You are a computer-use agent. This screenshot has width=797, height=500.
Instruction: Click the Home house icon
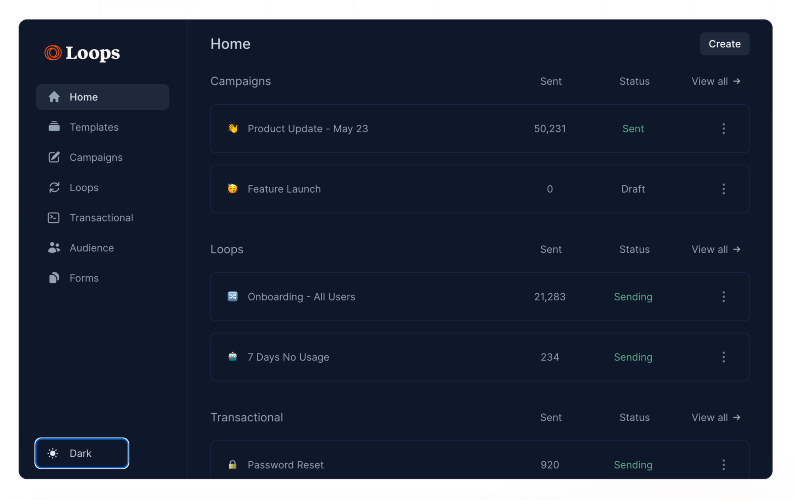(54, 97)
